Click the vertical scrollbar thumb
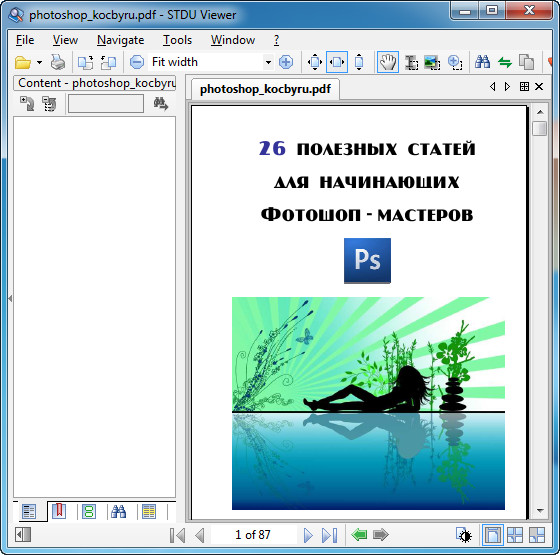 pyautogui.click(x=539, y=128)
